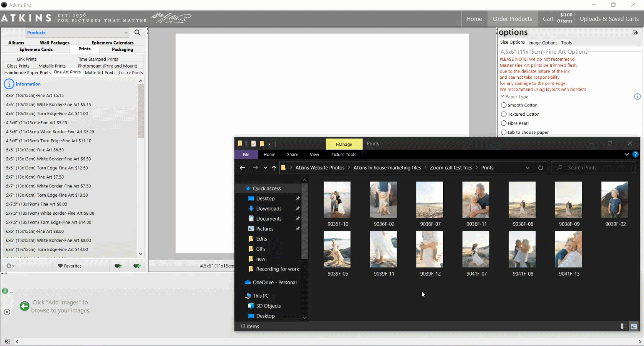
Task: Switch Explorer to details view icon
Action: [x=624, y=326]
